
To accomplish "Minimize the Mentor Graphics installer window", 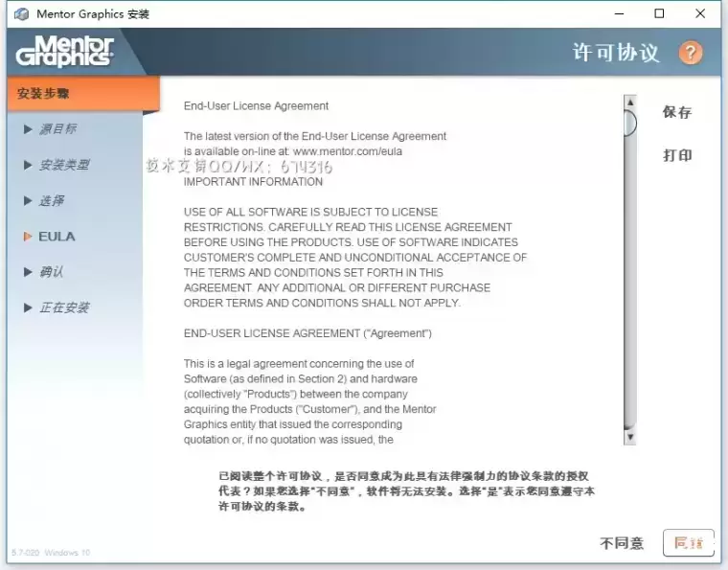I will pyautogui.click(x=619, y=14).
